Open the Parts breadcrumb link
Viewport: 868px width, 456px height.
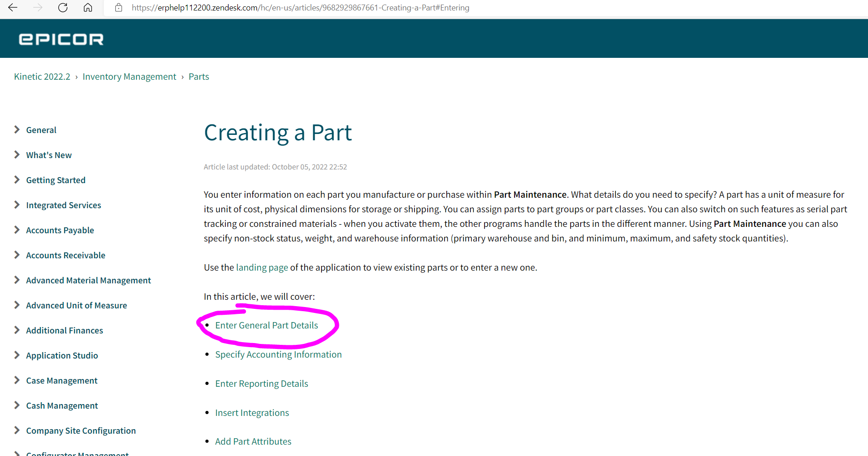click(199, 77)
